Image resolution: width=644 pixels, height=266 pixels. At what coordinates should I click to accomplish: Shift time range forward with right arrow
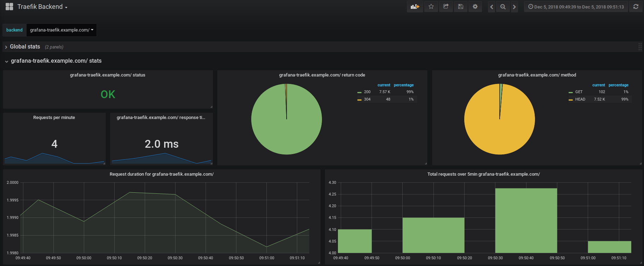[514, 7]
